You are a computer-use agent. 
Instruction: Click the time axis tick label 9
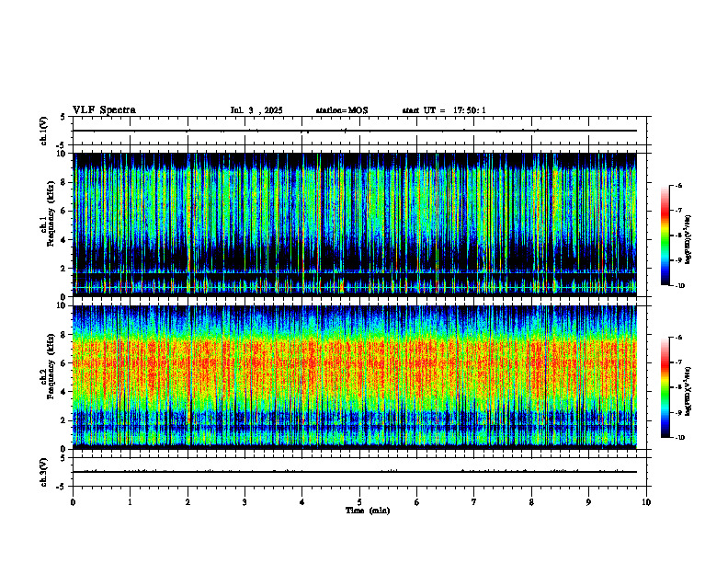pos(588,502)
